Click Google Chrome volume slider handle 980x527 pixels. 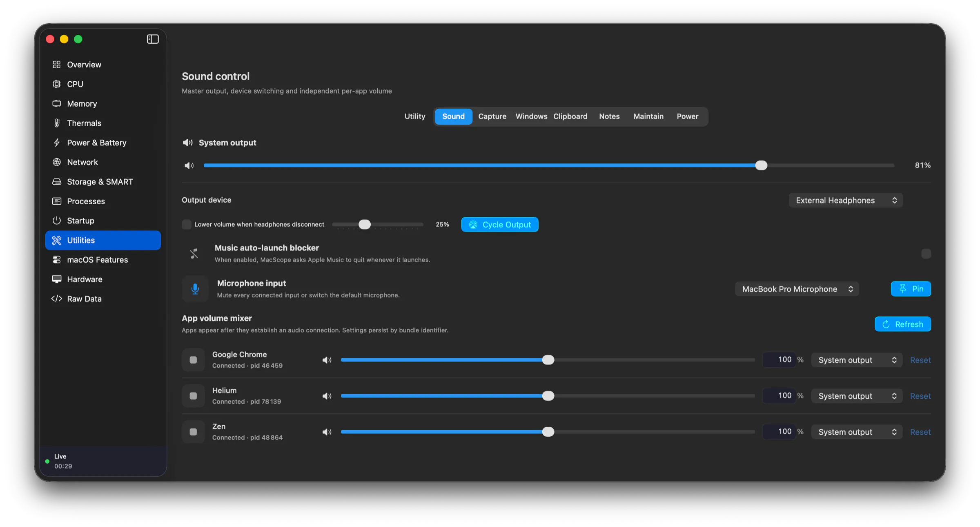(x=548, y=360)
